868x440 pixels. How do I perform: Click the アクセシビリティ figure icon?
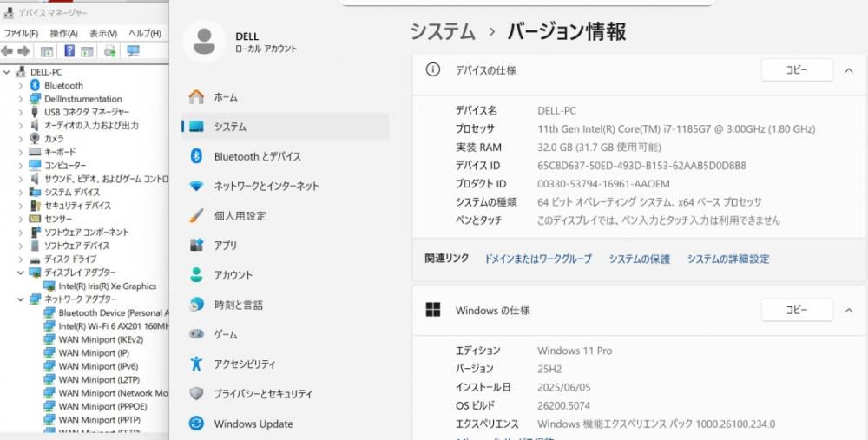pyautogui.click(x=196, y=364)
